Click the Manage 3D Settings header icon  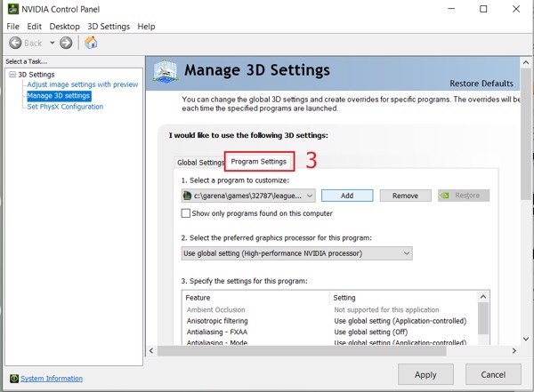166,71
